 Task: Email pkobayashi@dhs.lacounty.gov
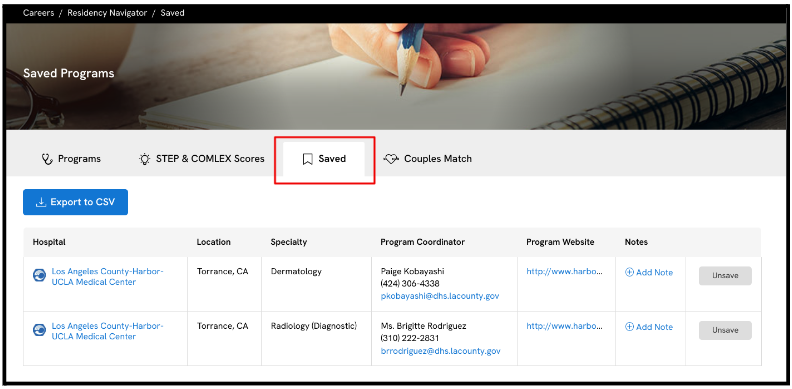(x=440, y=296)
